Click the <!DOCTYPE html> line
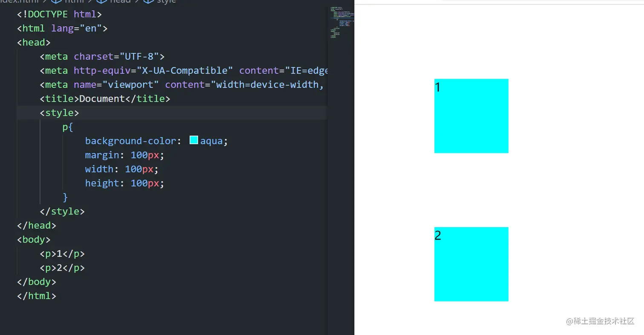The image size is (644, 335). click(x=59, y=14)
